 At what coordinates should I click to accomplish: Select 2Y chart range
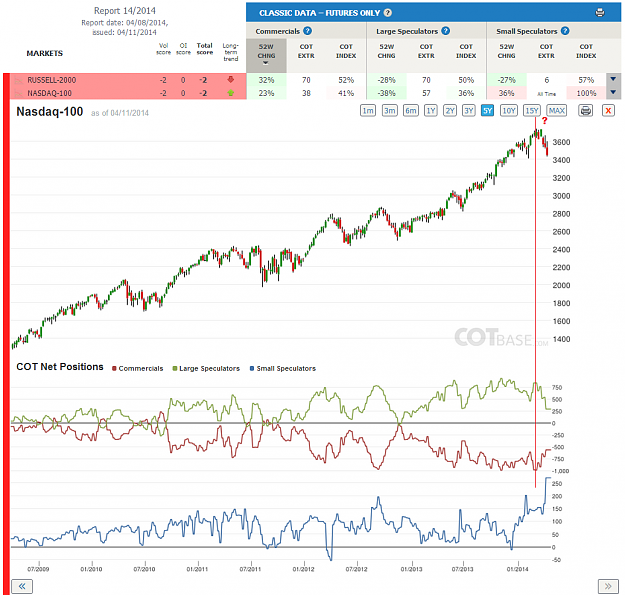pyautogui.click(x=450, y=110)
